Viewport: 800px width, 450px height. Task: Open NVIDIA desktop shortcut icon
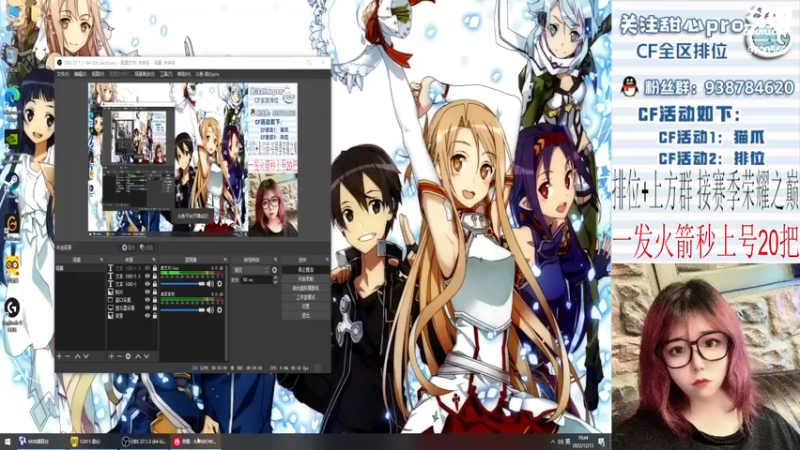(x=12, y=139)
